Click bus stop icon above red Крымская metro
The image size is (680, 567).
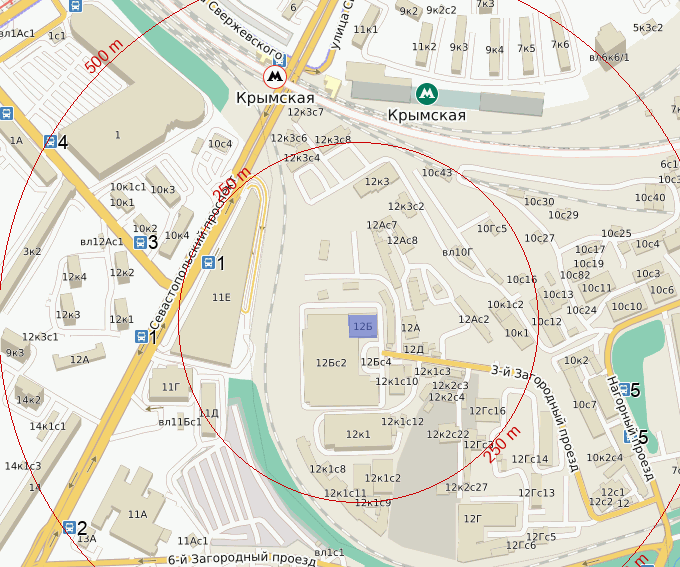(280, 59)
